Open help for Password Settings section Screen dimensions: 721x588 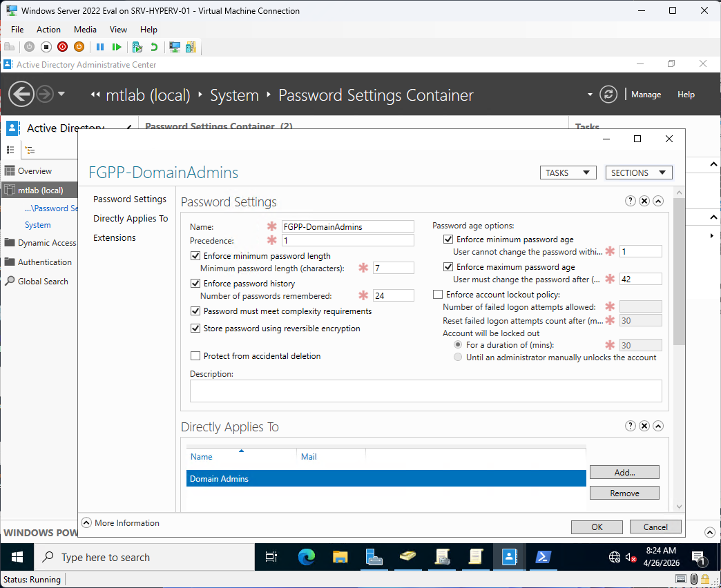pos(631,202)
